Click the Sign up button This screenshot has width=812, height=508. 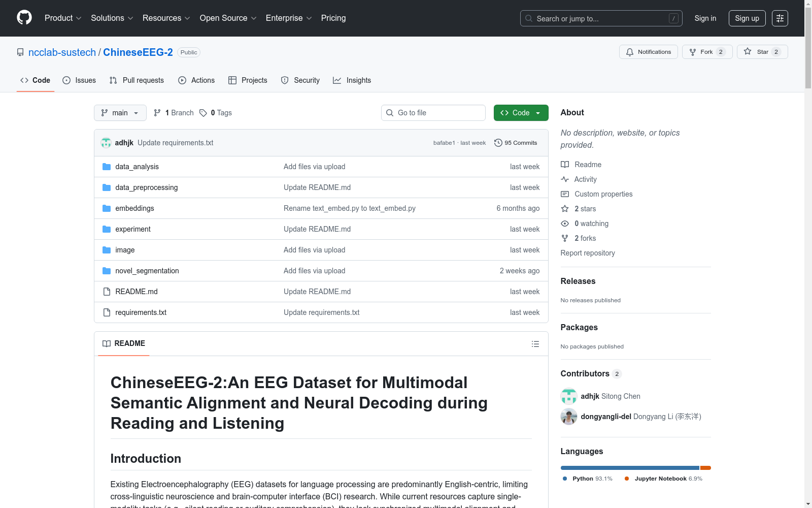[747, 18]
